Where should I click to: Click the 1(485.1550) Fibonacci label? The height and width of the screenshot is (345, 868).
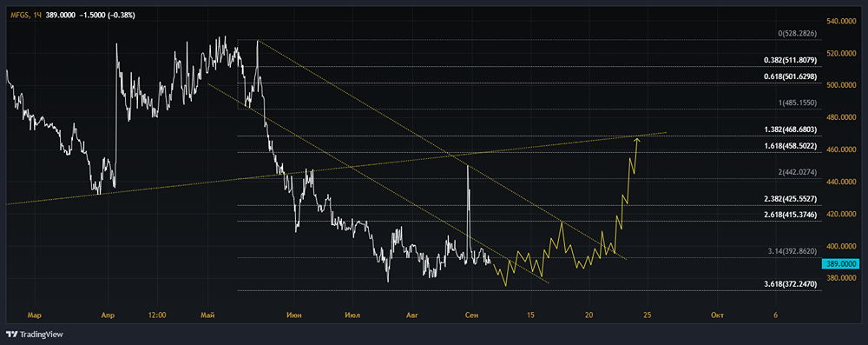pos(798,103)
